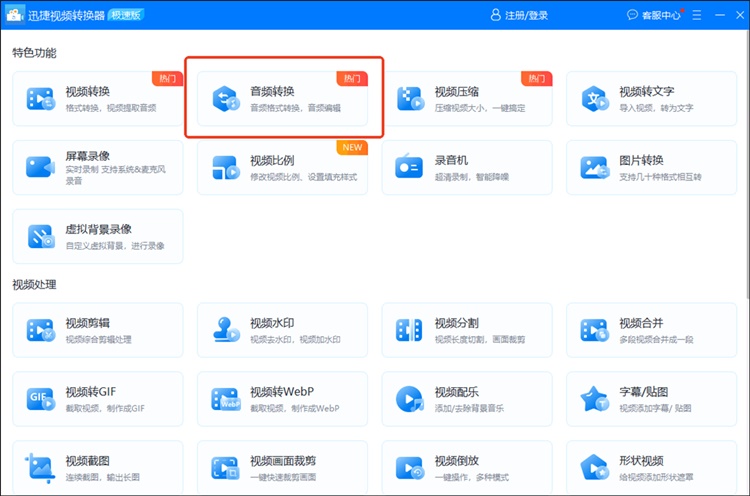Screen dimensions: 750x496
Task: Launch the 屏幕录像 screen recording icon
Action: (41, 167)
